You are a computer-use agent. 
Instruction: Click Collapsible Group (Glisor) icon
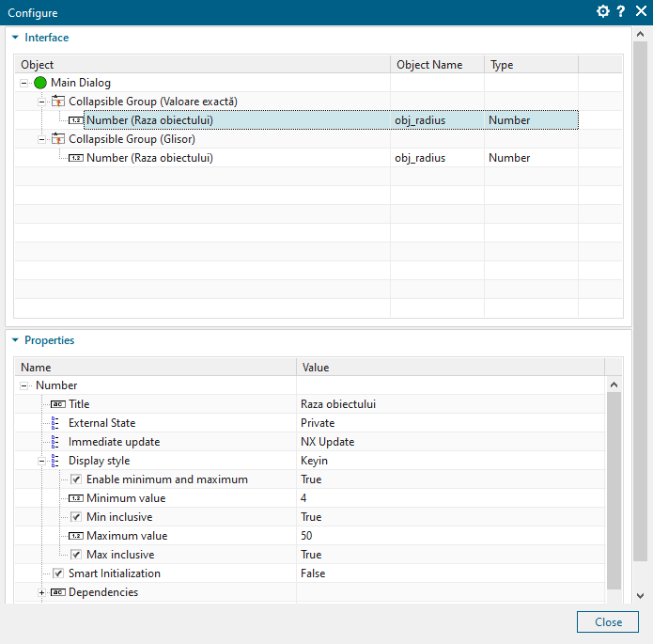tap(58, 139)
